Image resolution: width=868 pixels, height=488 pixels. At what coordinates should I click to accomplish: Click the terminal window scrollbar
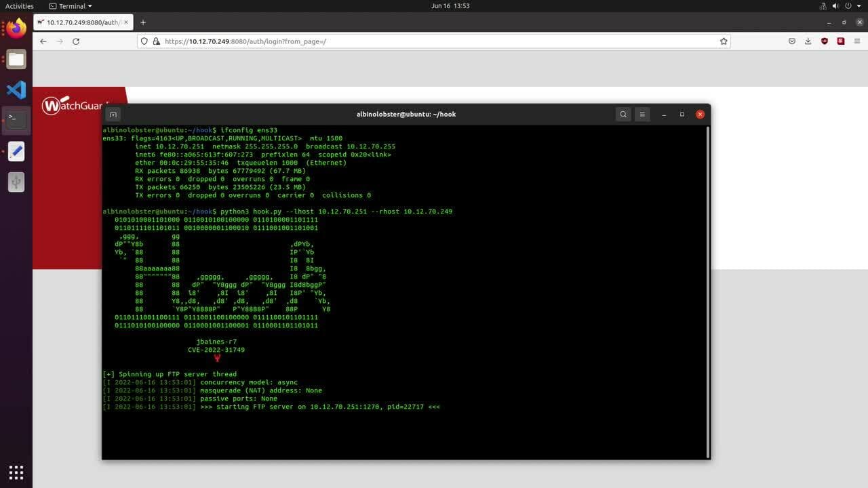pos(707,291)
